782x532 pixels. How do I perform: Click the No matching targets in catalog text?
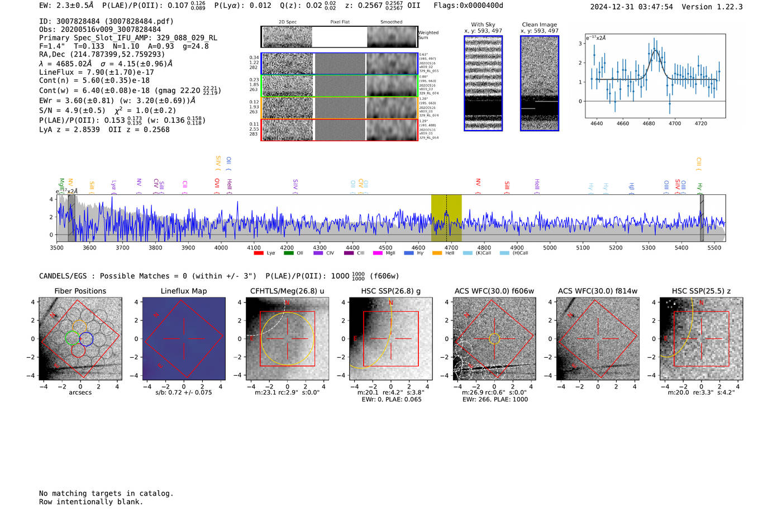pos(106,493)
